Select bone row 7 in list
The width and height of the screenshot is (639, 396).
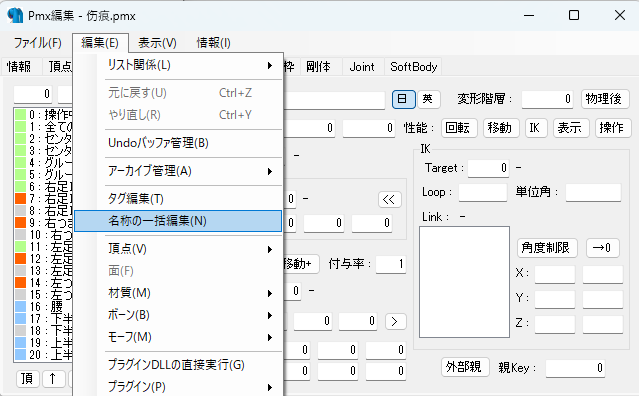click(x=44, y=199)
